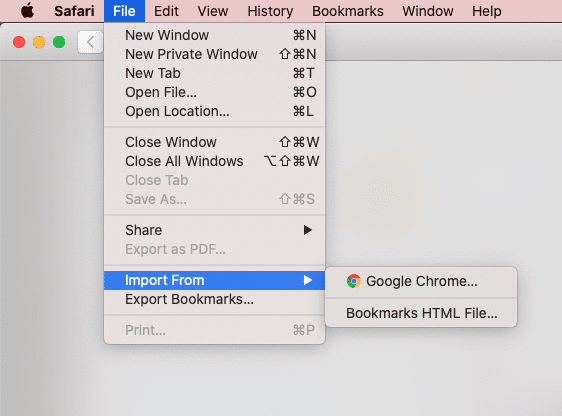Open the Safari application menu
562x416 pixels.
[x=74, y=11]
